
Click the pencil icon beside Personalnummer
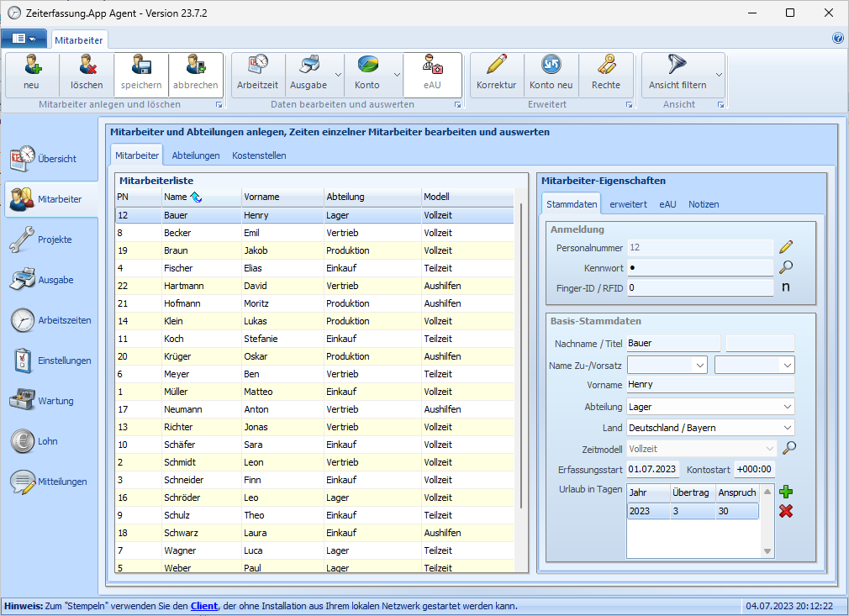click(x=786, y=247)
